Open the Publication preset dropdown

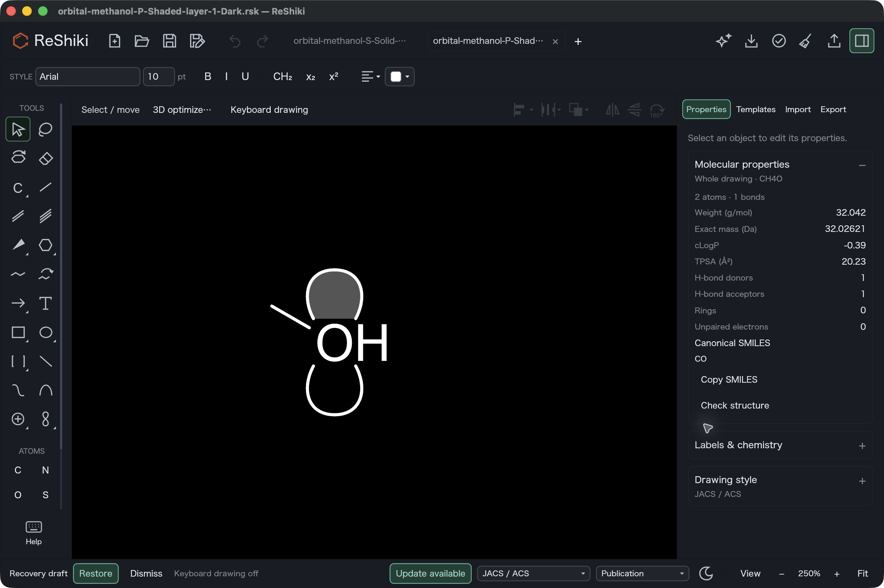pyautogui.click(x=642, y=574)
